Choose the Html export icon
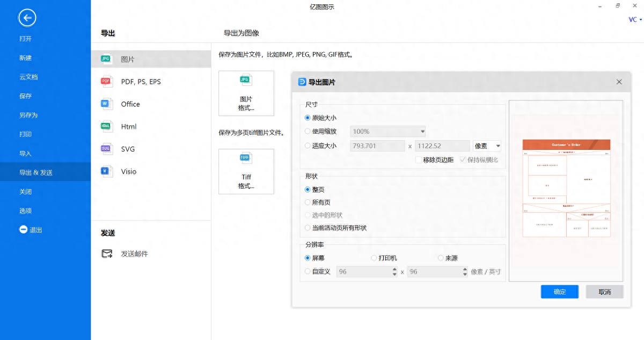The width and height of the screenshot is (644, 340). [x=106, y=126]
